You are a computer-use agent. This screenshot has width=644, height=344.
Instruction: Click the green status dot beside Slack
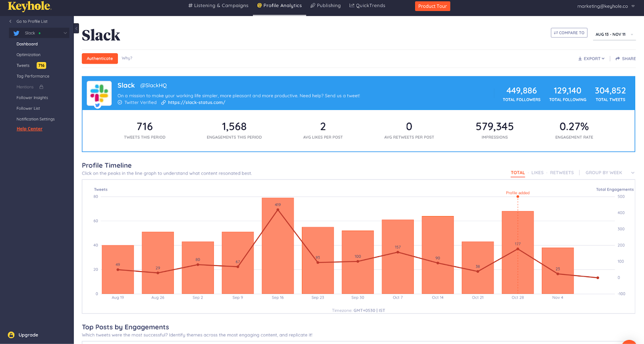pyautogui.click(x=39, y=33)
